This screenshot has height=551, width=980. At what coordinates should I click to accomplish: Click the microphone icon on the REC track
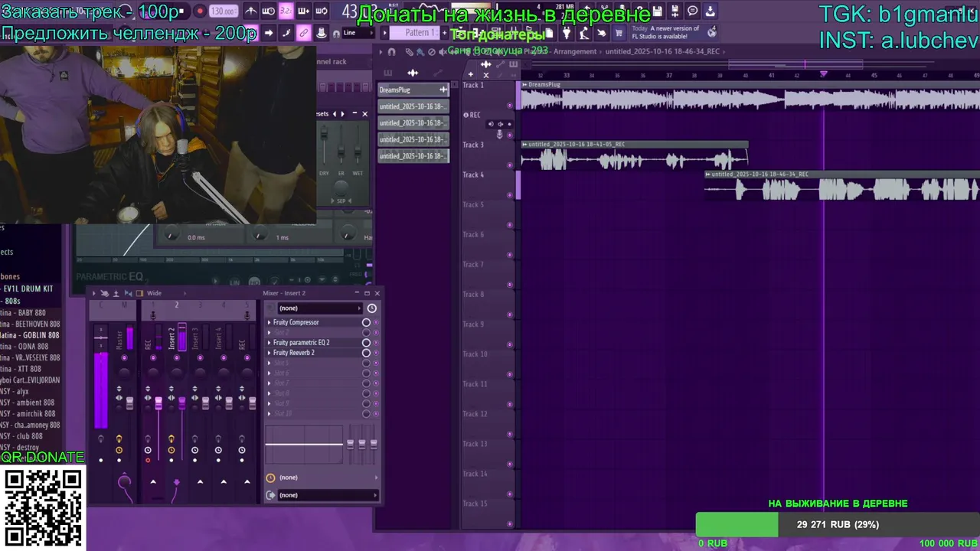pyautogui.click(x=499, y=134)
